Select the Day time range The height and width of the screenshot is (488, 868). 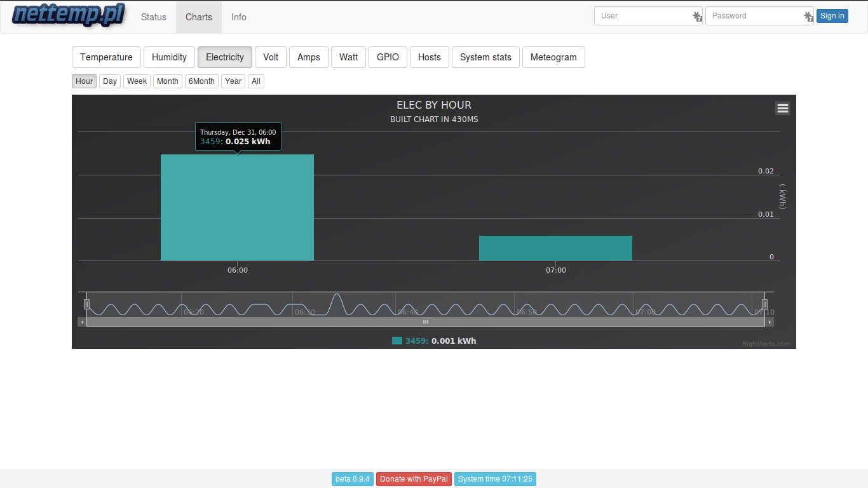pyautogui.click(x=110, y=81)
